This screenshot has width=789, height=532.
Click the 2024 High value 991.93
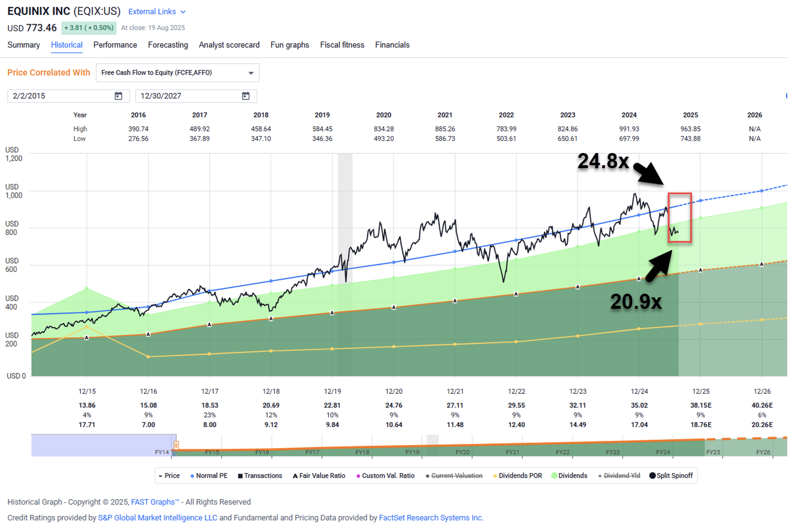(x=629, y=129)
